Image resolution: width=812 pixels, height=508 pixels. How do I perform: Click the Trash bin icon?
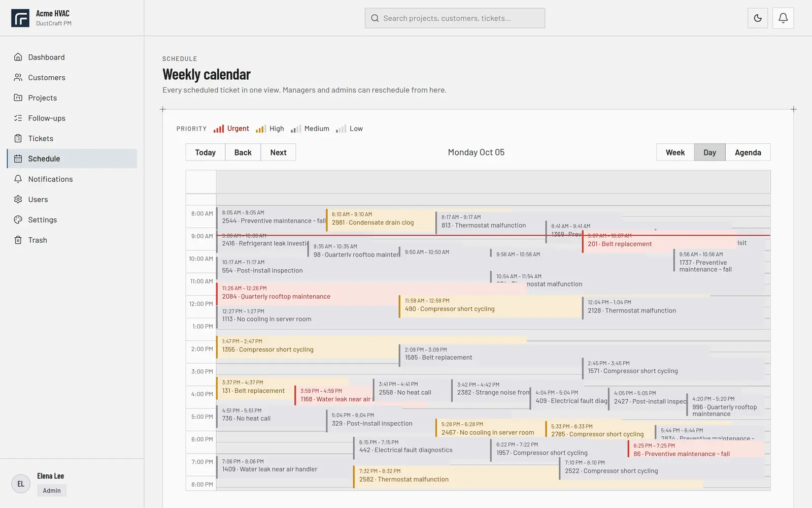tap(18, 240)
